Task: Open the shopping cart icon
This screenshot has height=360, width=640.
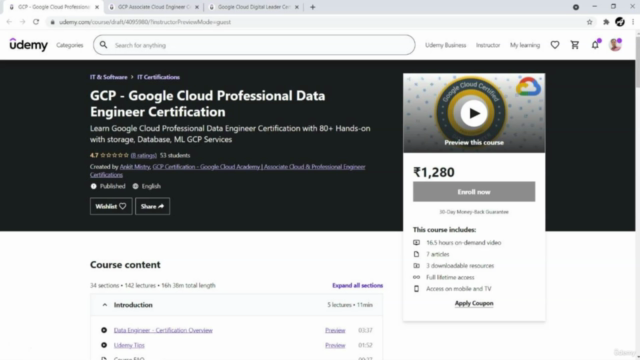Action: (575, 45)
